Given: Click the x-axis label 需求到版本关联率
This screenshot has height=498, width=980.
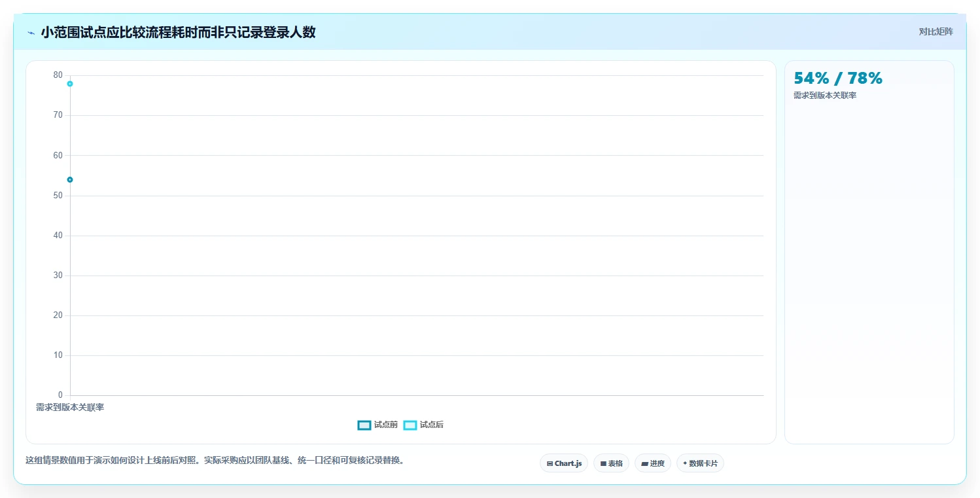Looking at the screenshot, I should click(70, 407).
